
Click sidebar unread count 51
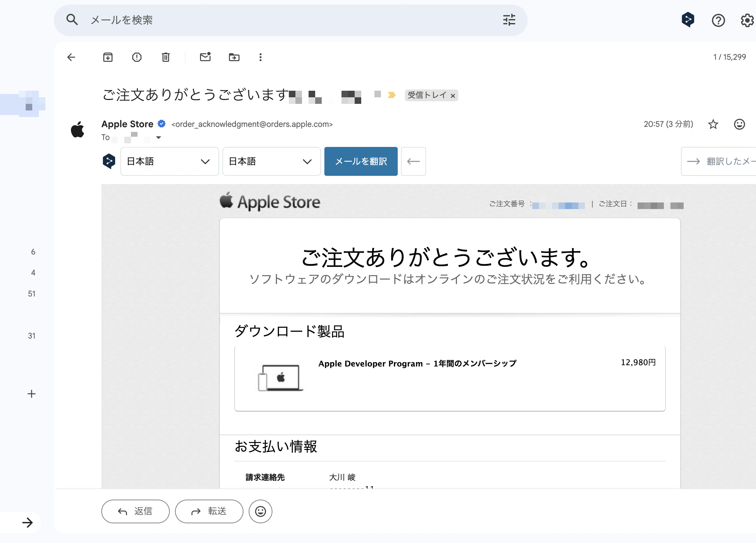click(32, 294)
